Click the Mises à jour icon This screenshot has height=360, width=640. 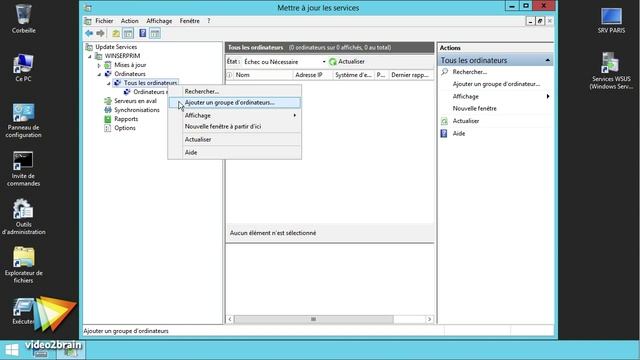tap(108, 65)
